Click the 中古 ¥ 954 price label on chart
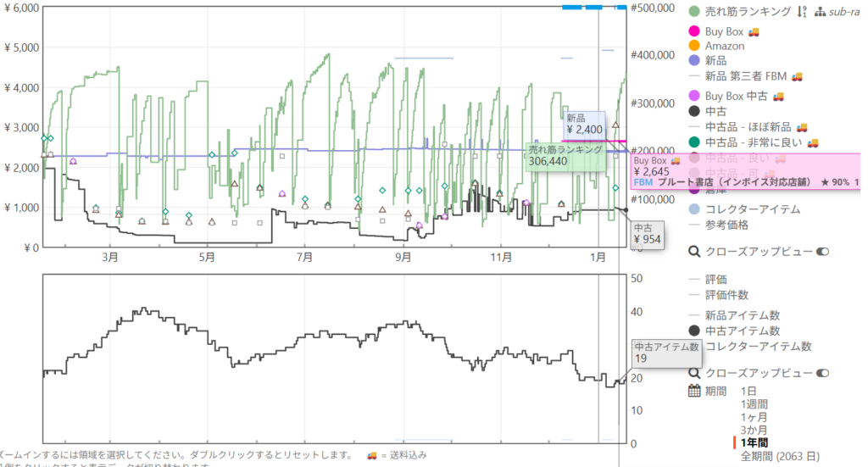 coord(647,234)
